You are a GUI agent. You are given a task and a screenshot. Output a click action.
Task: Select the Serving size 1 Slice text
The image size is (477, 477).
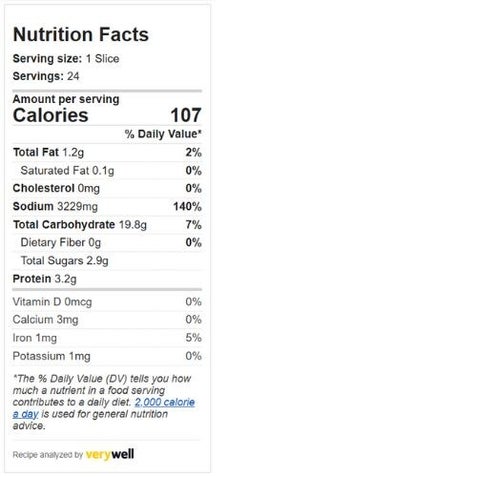click(66, 59)
